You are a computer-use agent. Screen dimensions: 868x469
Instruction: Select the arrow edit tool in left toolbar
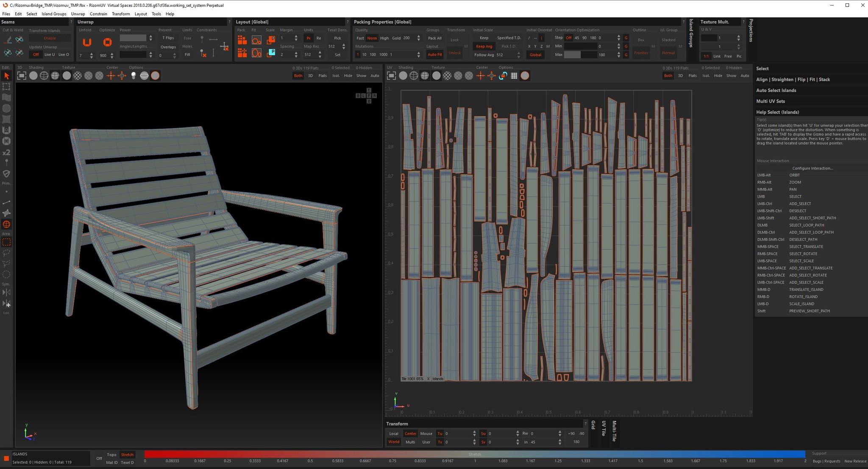(x=6, y=76)
